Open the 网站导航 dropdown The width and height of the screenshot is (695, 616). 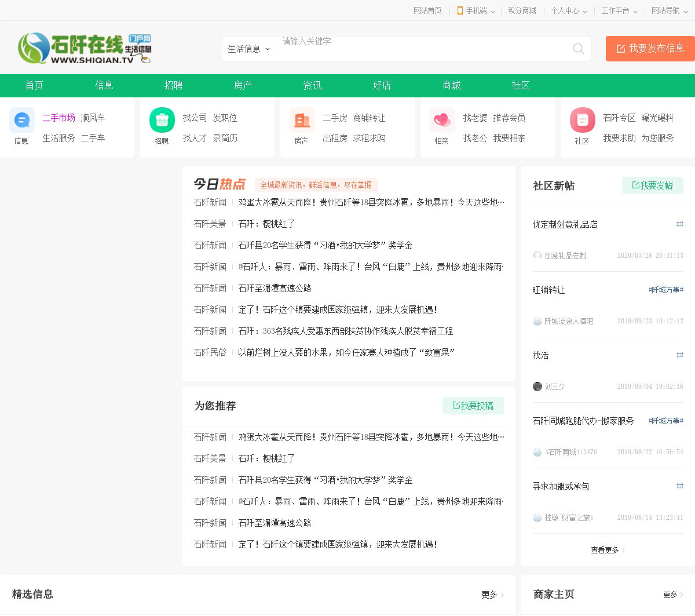(670, 10)
